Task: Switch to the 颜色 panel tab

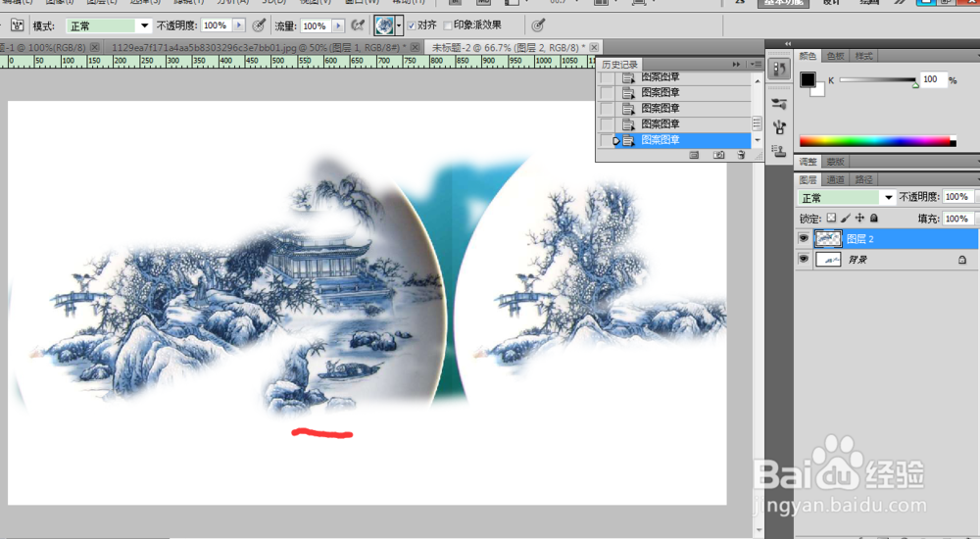Action: [808, 56]
